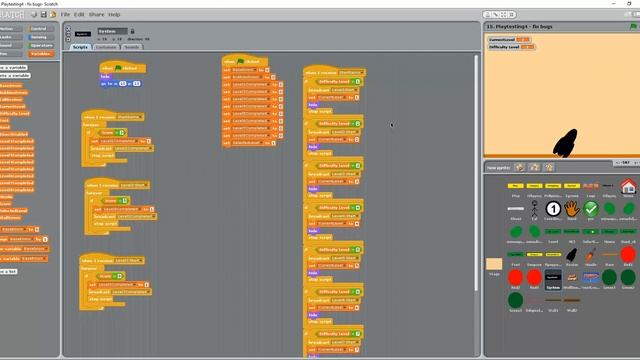640x360 pixels.
Task: Click the language globe icon in toolbar
Action: coord(34,14)
